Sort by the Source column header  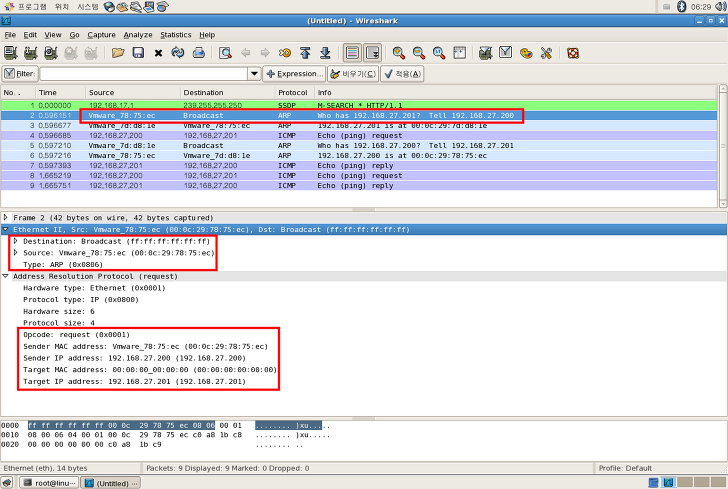pyautogui.click(x=132, y=92)
